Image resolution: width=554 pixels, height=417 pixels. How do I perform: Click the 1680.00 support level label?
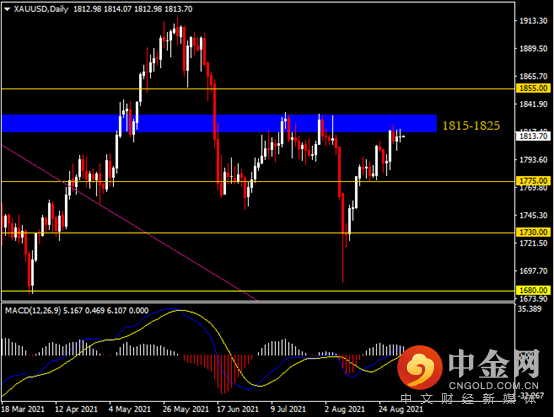coord(533,290)
